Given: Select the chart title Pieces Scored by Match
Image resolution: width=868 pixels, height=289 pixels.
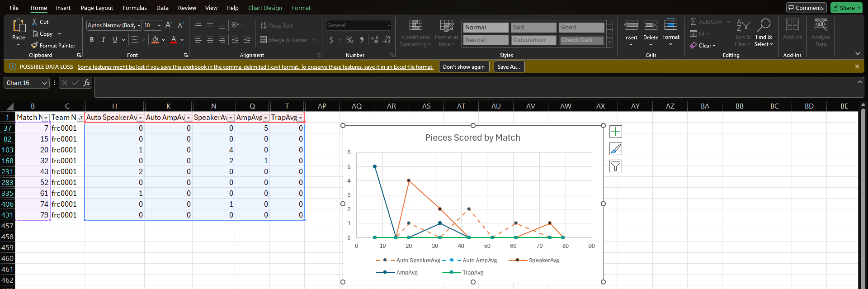Looking at the screenshot, I should click(x=472, y=138).
